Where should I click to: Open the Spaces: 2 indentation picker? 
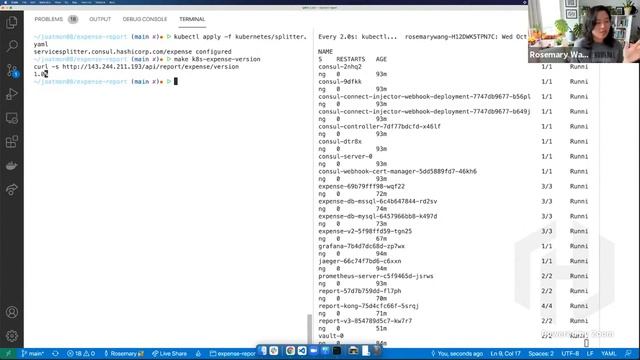(541, 354)
